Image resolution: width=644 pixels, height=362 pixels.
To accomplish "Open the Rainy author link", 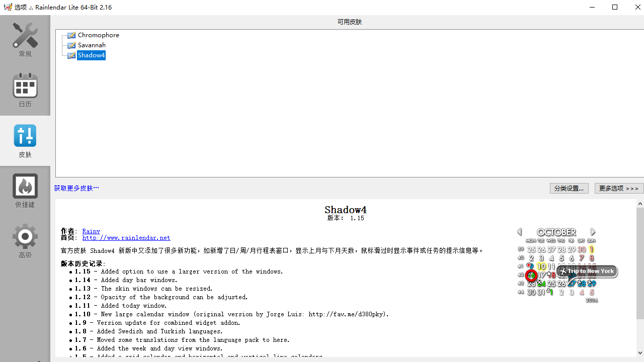I will point(91,231).
